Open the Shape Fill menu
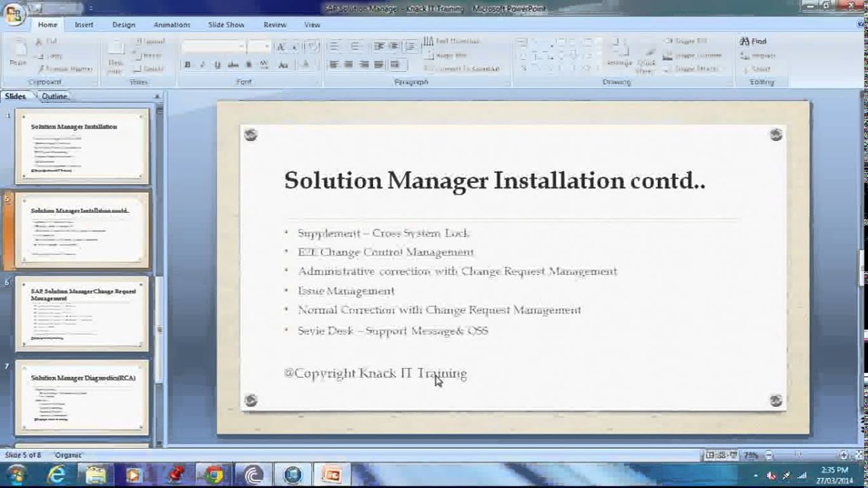The image size is (868, 488). coord(685,41)
